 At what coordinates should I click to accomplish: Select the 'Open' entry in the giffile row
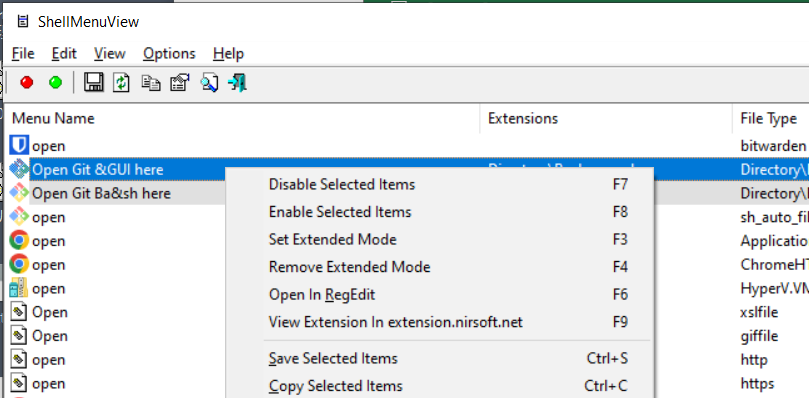50,336
